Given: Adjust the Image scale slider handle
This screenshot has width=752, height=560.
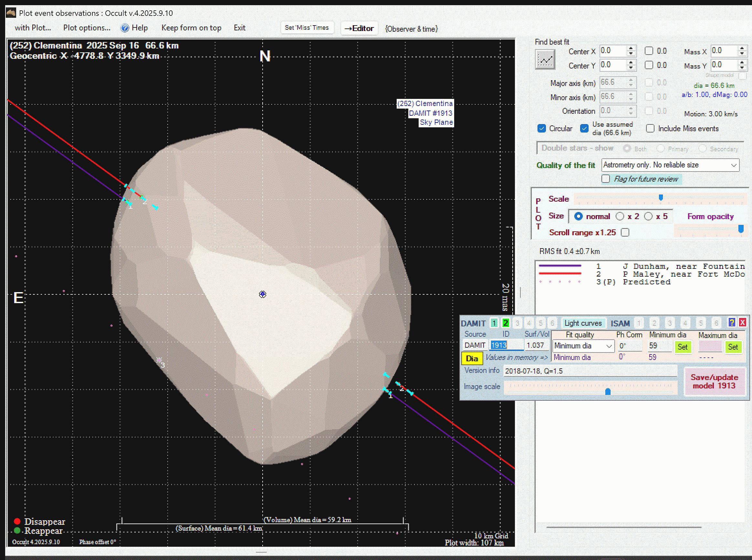Looking at the screenshot, I should pyautogui.click(x=608, y=392).
